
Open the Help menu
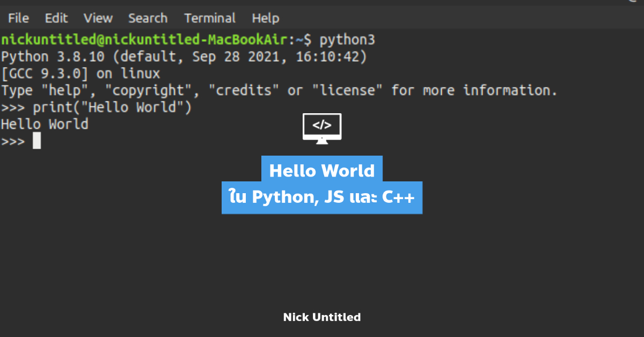266,18
